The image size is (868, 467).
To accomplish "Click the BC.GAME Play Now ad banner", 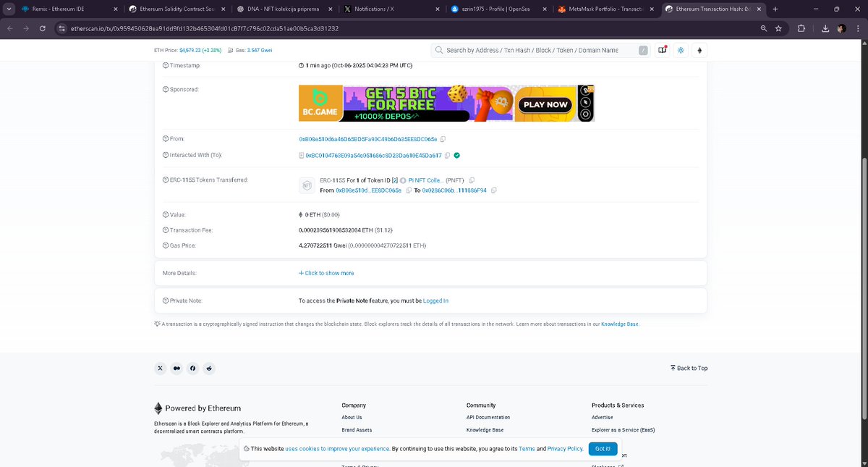I will [x=446, y=104].
